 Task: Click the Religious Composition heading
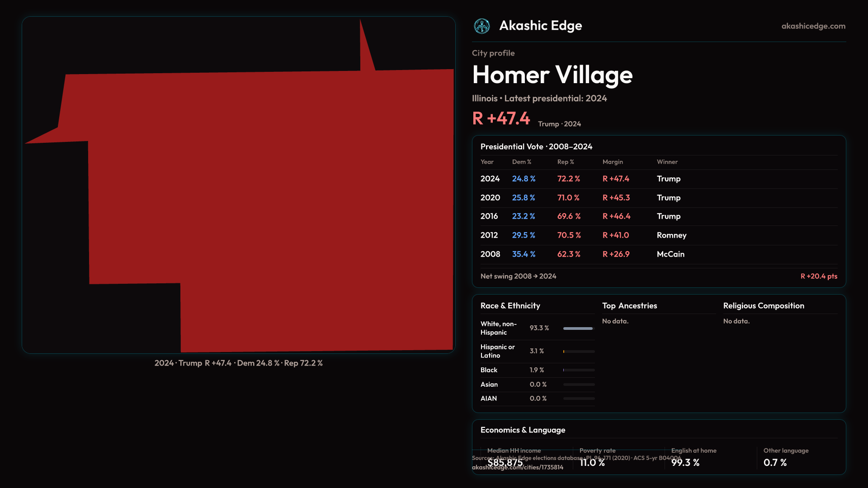point(763,306)
